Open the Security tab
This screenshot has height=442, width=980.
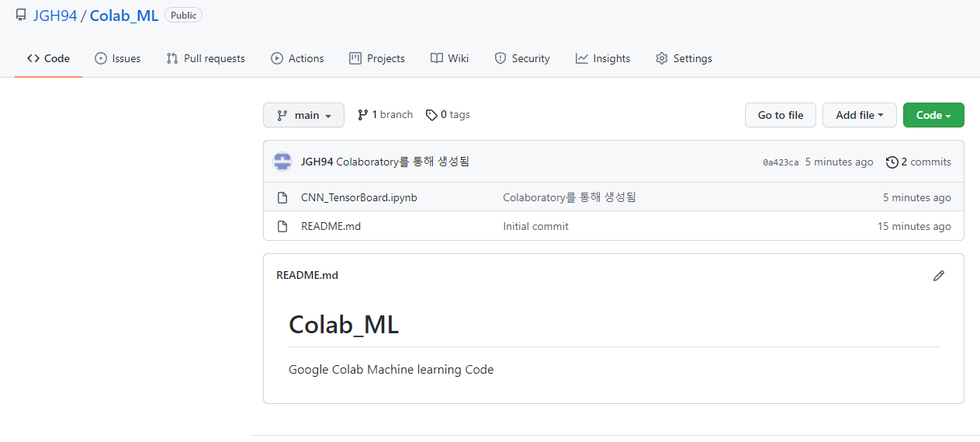point(522,58)
